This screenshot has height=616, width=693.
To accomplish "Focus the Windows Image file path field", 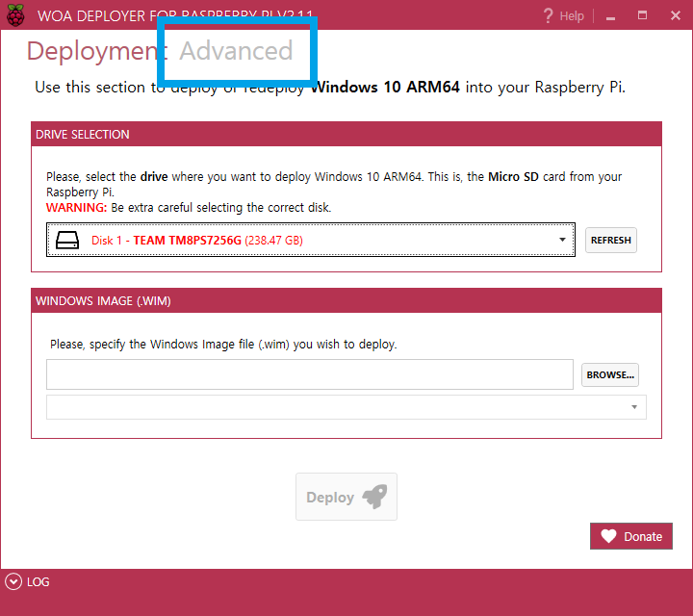I will tap(310, 374).
